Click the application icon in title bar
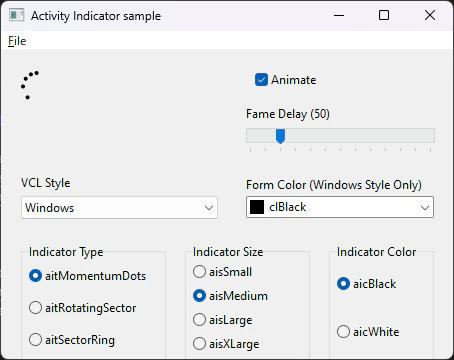 (x=17, y=15)
